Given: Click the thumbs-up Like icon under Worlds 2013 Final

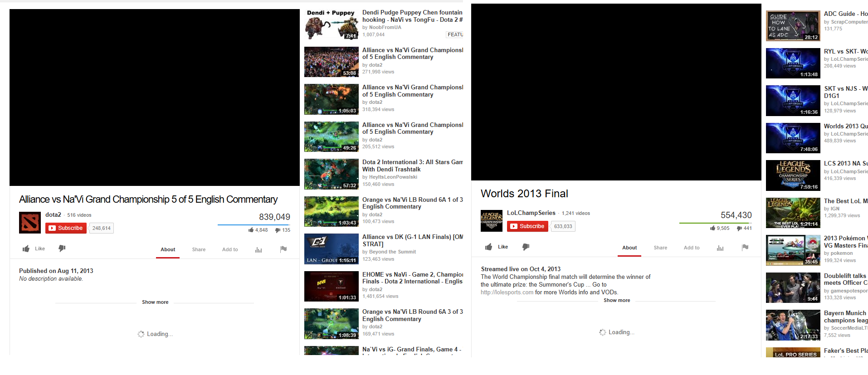Looking at the screenshot, I should pyautogui.click(x=489, y=247).
